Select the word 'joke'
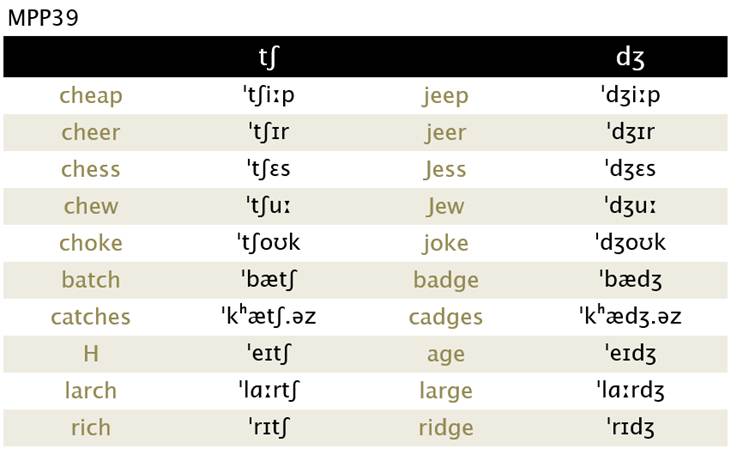 (445, 243)
